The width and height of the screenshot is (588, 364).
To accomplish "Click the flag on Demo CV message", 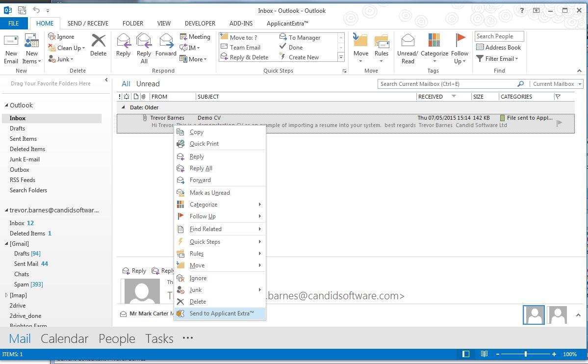I will click(559, 123).
